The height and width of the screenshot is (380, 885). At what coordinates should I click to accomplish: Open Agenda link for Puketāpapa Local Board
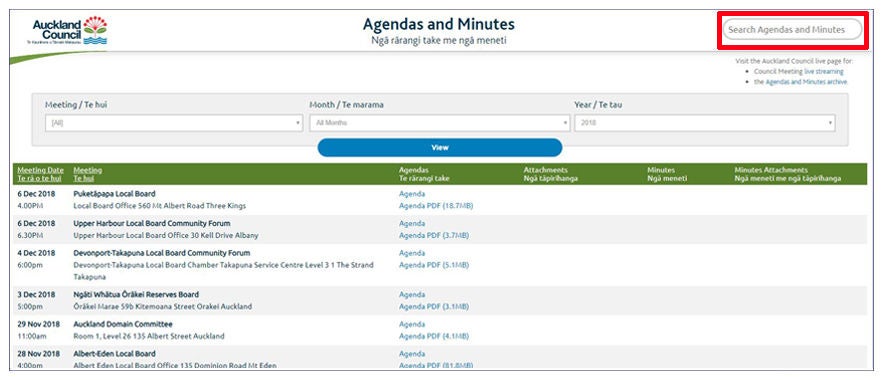click(x=412, y=194)
